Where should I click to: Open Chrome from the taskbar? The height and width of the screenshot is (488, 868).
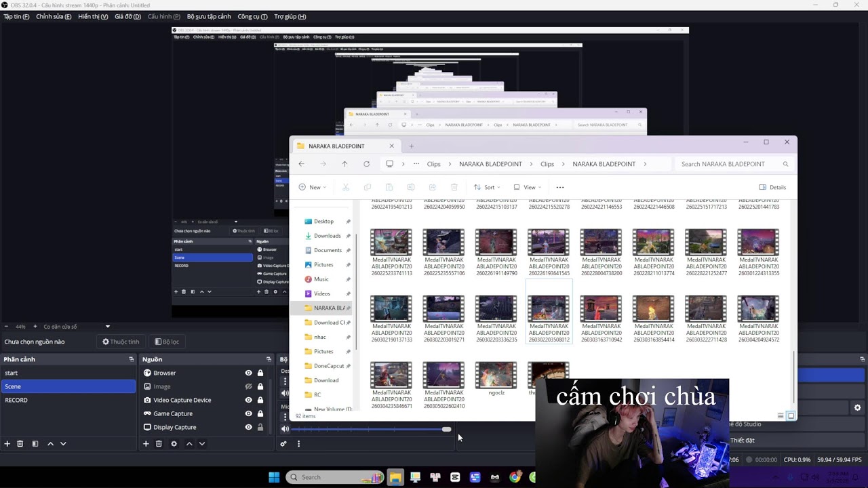[x=515, y=477]
